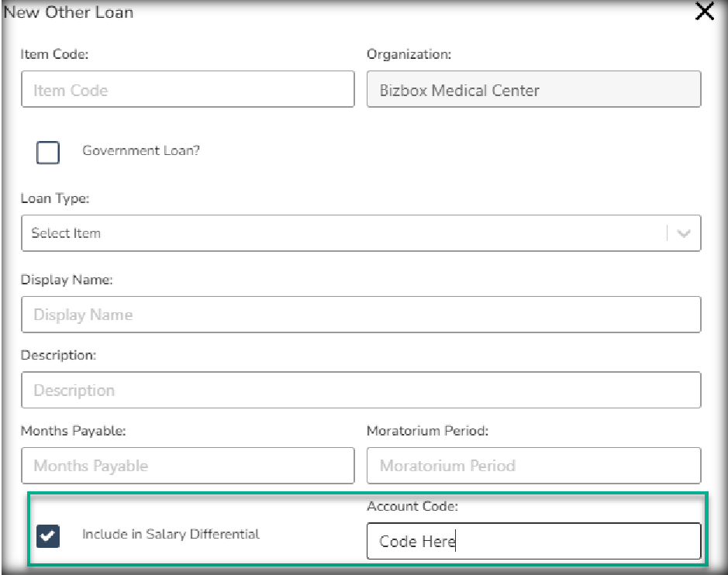Click into the Description input field

pyautogui.click(x=361, y=391)
